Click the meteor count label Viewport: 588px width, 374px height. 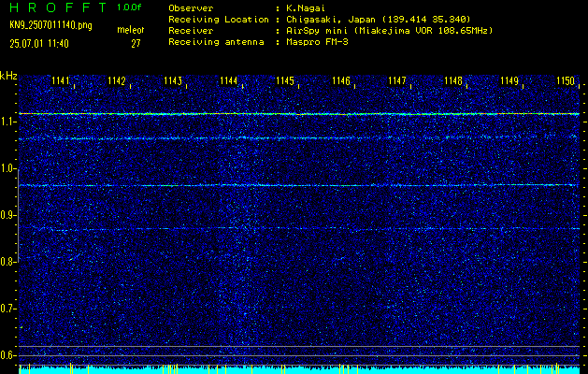(x=131, y=30)
